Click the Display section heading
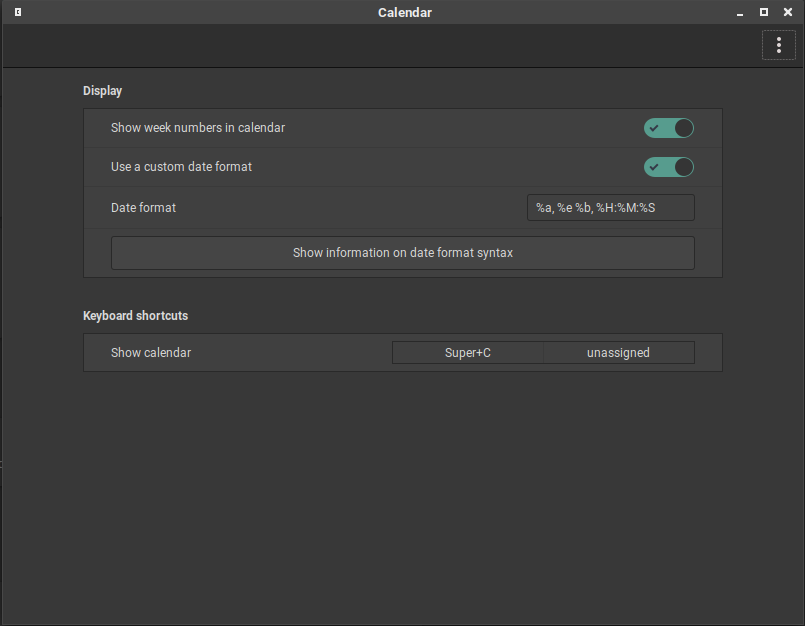805x626 pixels. (102, 90)
